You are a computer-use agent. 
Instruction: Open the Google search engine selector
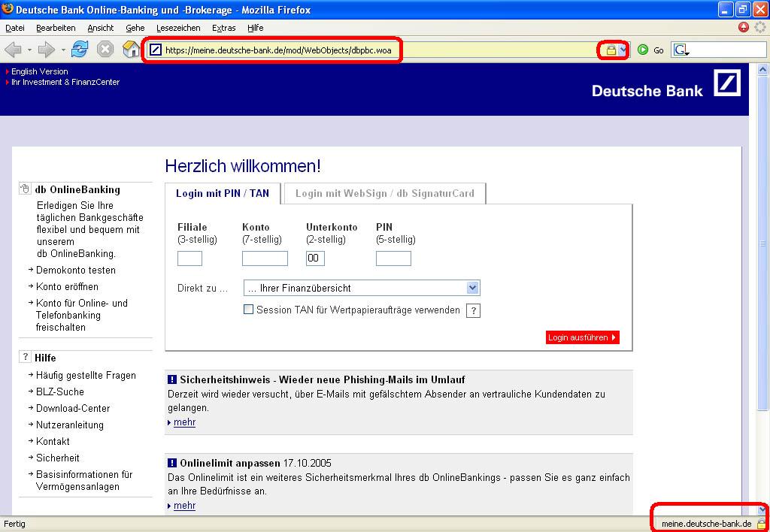[x=681, y=50]
